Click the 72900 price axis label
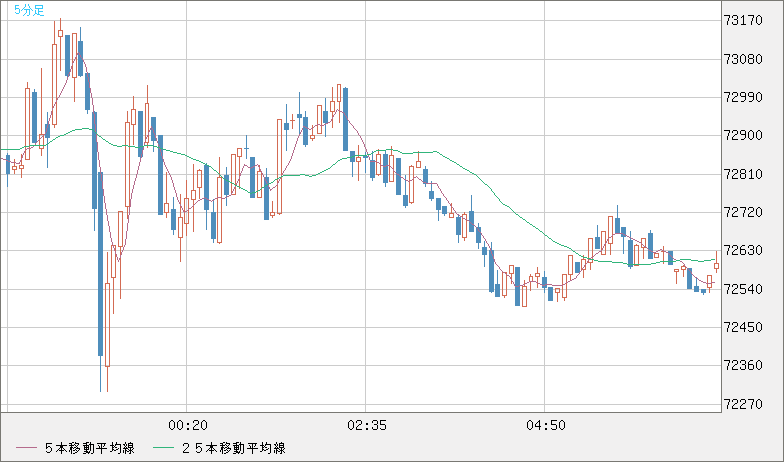 coord(743,136)
